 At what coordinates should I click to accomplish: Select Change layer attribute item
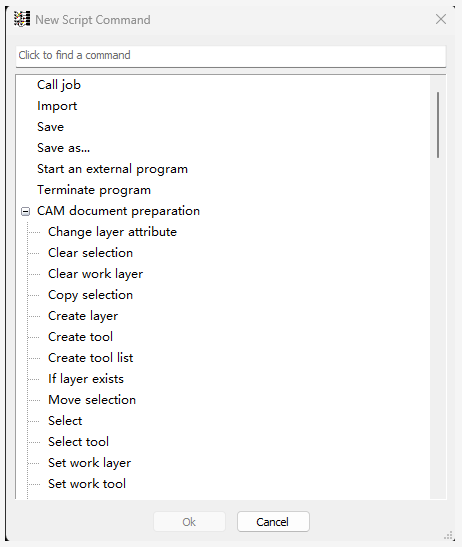112,232
